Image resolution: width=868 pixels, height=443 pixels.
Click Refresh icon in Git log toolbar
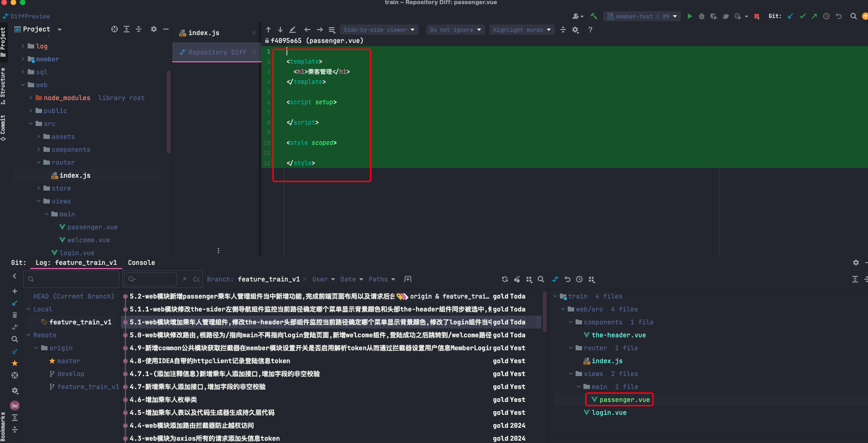coord(505,279)
